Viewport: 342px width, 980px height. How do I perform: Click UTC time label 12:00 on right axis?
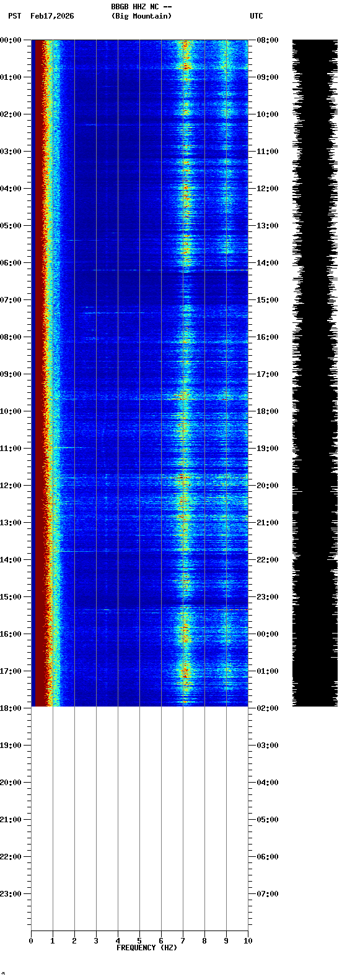pyautogui.click(x=268, y=189)
